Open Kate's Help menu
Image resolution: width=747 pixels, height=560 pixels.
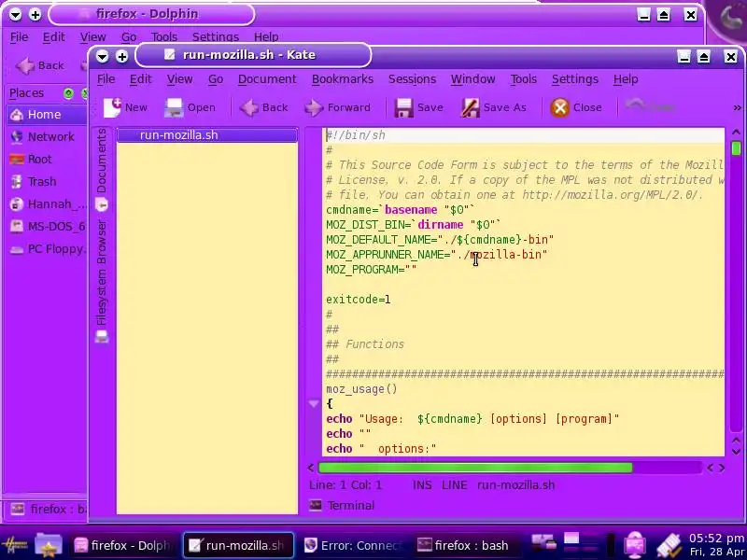(626, 79)
